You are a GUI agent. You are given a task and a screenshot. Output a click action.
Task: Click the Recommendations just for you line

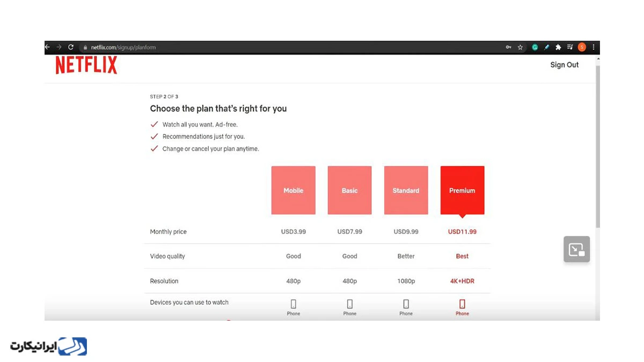(x=204, y=137)
